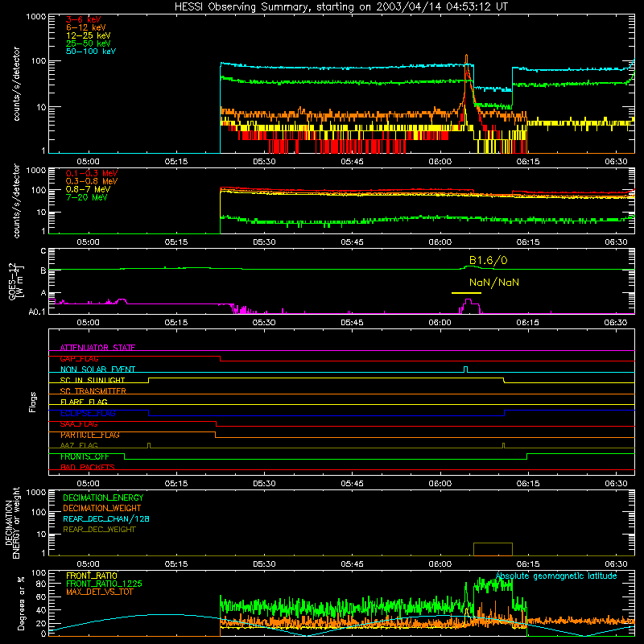Select the FLARE_FLAG label
Viewport: 644px width, 644px height.
tap(84, 402)
